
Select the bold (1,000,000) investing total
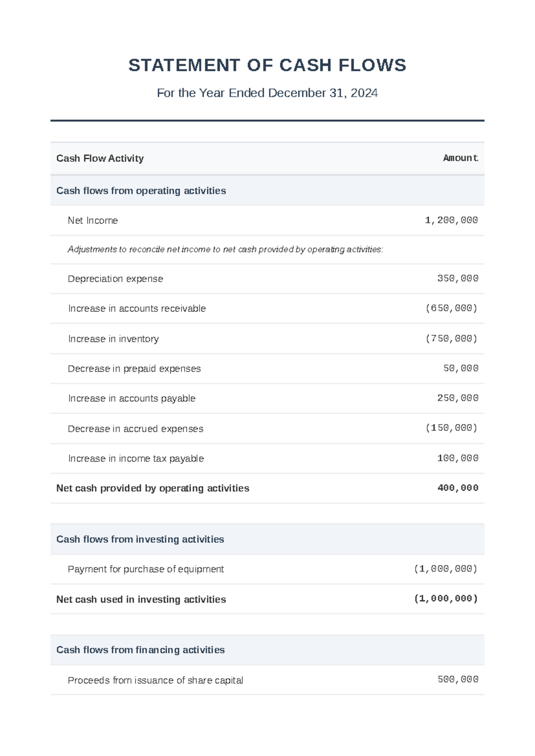(x=446, y=599)
